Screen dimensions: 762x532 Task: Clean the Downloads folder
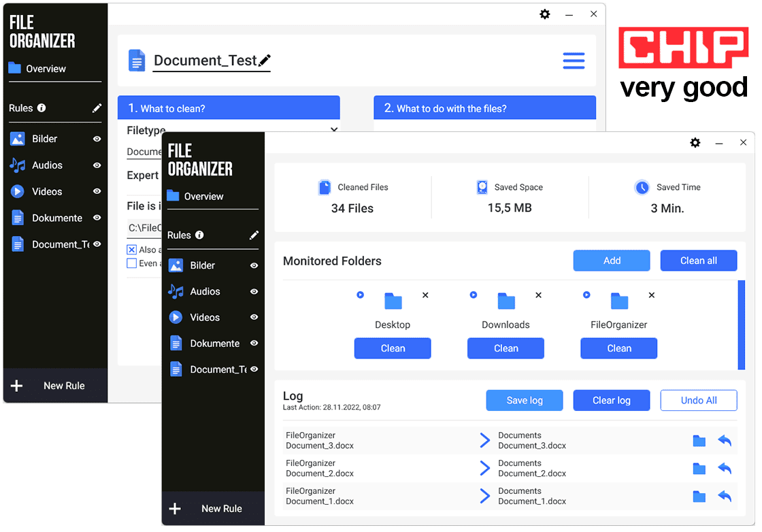coord(506,348)
